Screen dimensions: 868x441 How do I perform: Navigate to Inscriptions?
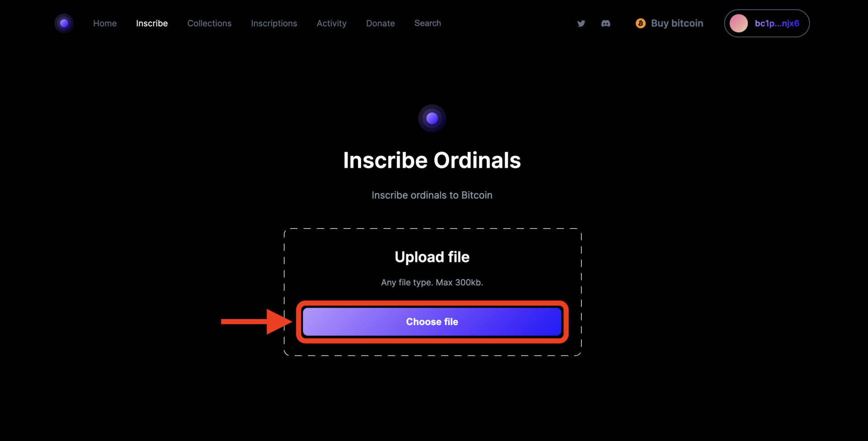pyautogui.click(x=274, y=23)
